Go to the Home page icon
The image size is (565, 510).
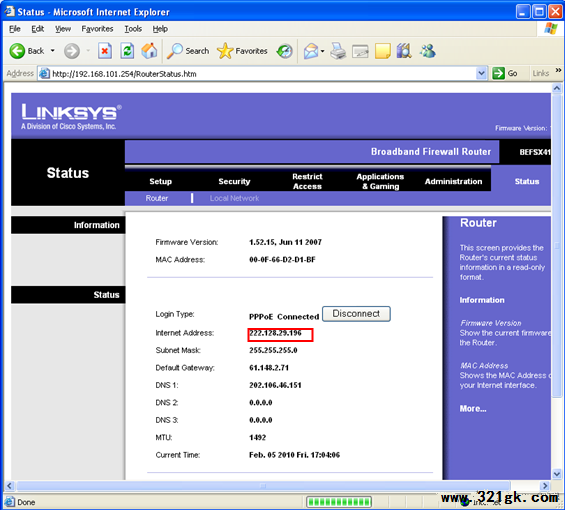click(x=150, y=51)
